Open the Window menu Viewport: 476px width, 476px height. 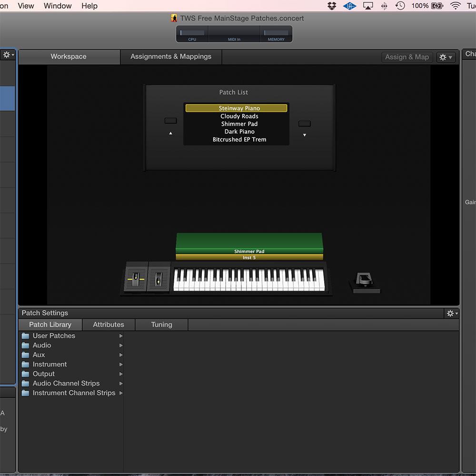point(58,6)
